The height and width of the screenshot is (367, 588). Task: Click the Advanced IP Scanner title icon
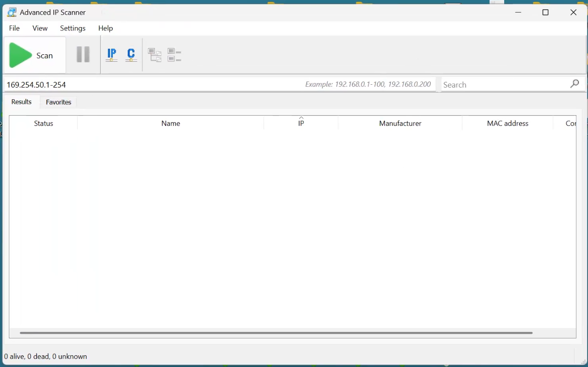click(12, 12)
